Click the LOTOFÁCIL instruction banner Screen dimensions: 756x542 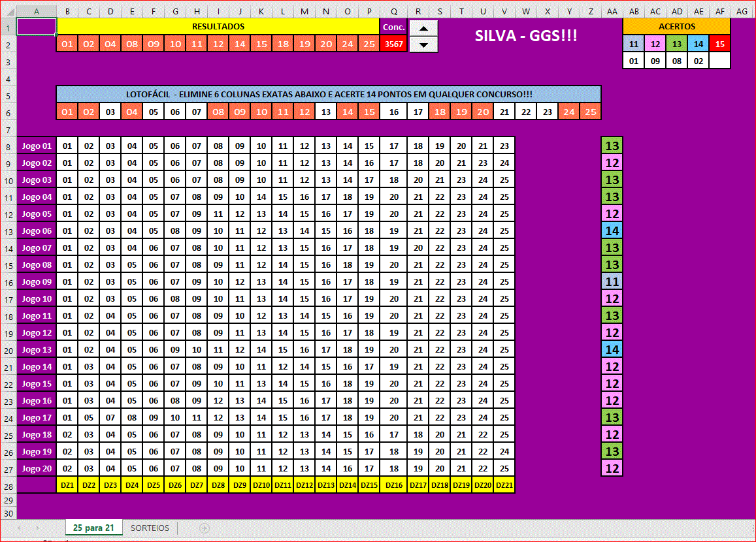pyautogui.click(x=329, y=95)
